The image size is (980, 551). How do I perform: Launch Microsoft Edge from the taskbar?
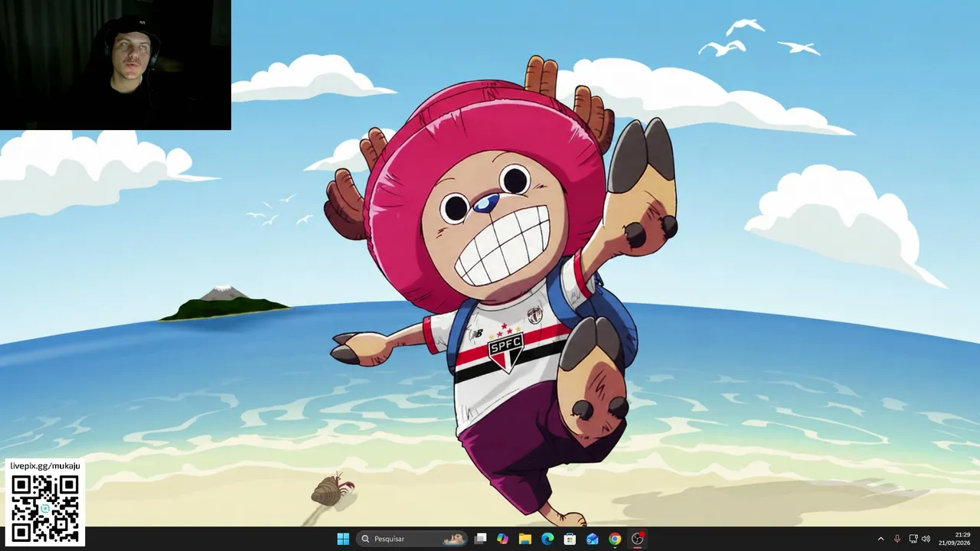click(547, 539)
